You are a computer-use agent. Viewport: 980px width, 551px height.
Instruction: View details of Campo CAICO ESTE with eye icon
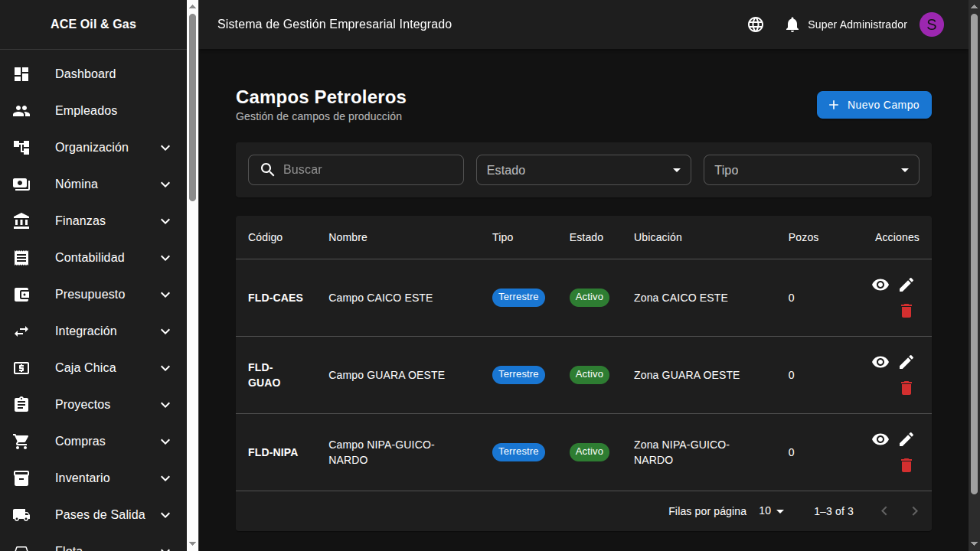pos(880,285)
